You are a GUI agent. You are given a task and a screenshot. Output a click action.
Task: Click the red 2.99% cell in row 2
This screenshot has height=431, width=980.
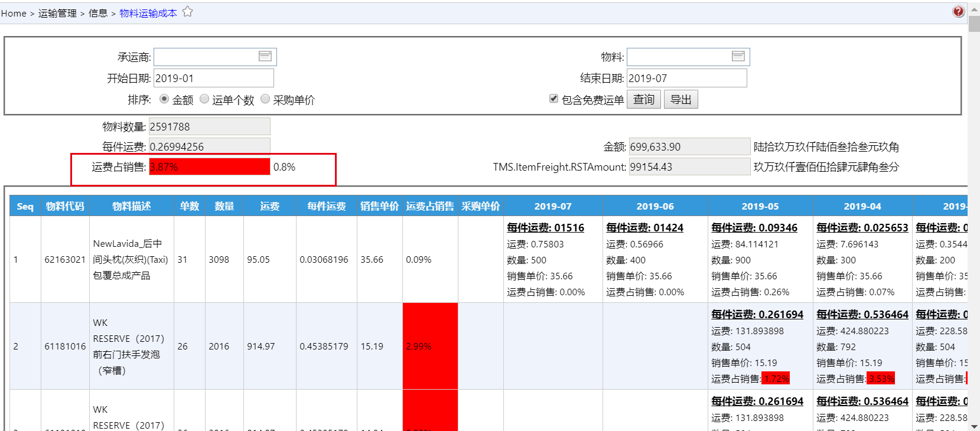tap(430, 346)
